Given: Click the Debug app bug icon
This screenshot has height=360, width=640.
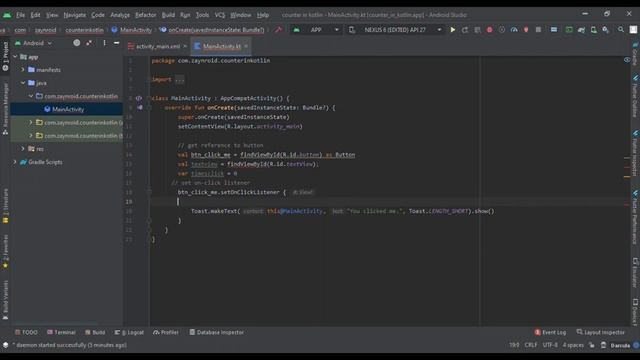Looking at the screenshot, I should click(489, 30).
